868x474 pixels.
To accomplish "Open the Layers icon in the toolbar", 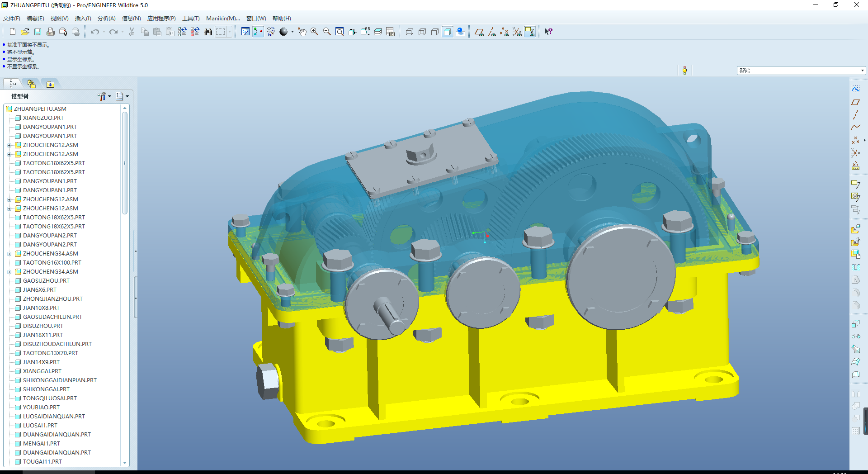I will click(378, 32).
